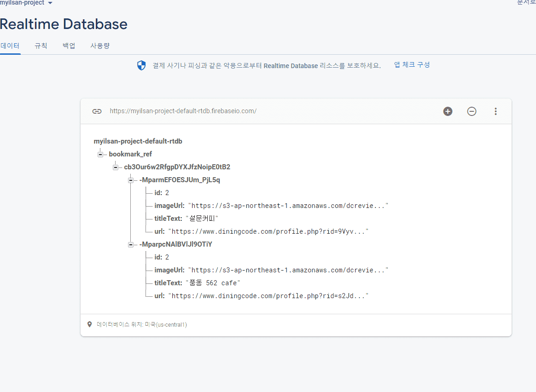Screen dimensions: 536x392
Task: Click the titleText value "풍동 562 cafe"
Action: [213, 283]
